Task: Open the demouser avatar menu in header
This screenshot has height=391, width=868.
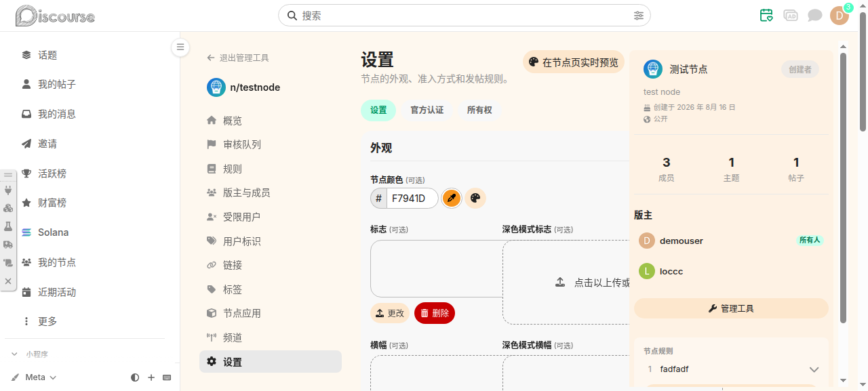Action: (x=840, y=16)
